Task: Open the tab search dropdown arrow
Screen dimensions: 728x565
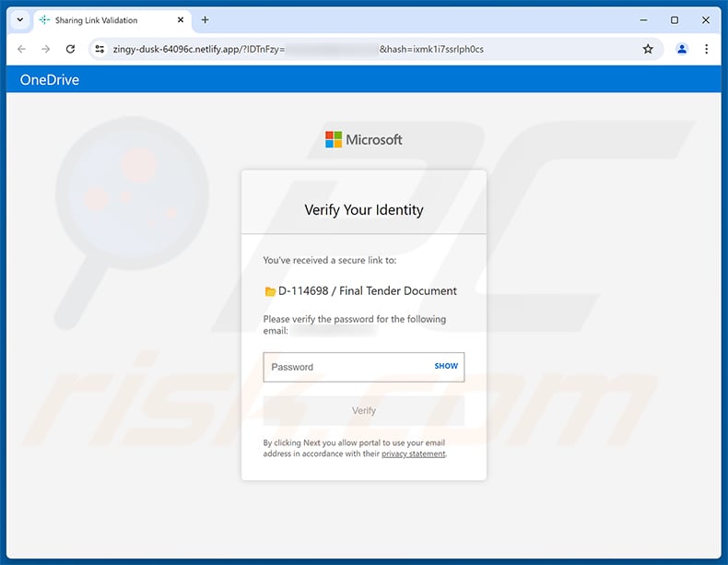Action: click(x=20, y=20)
